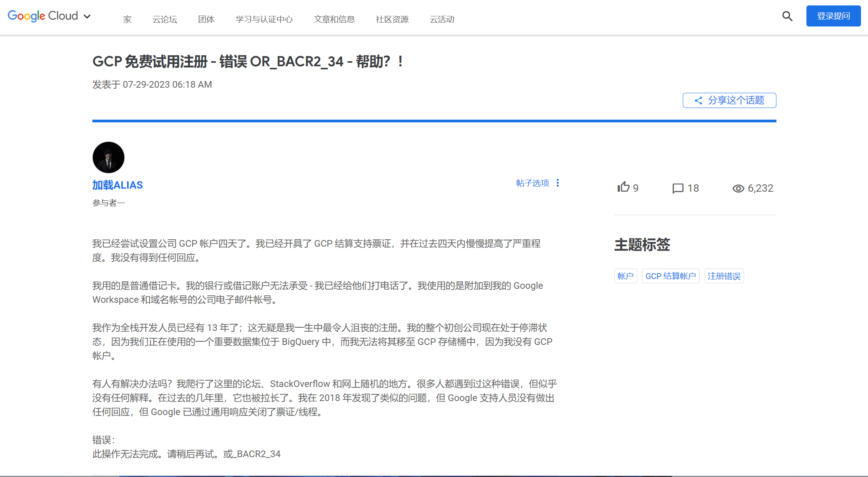Browse the GCP 结算帐户 tag
This screenshot has width=868, height=477.
[670, 276]
